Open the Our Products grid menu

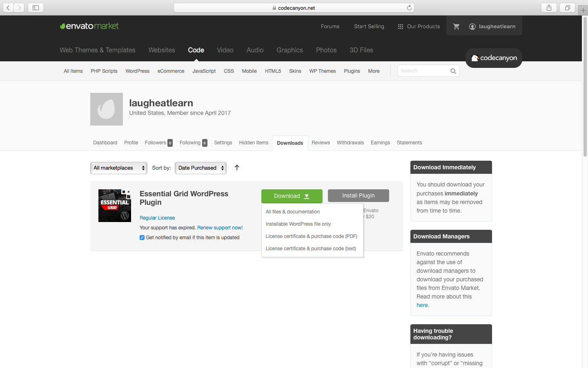pos(419,27)
